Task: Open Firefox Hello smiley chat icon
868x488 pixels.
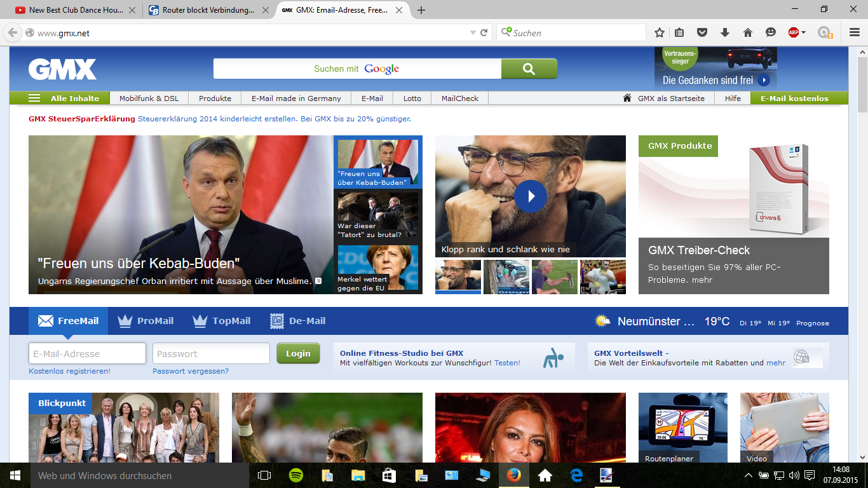Action: click(771, 32)
